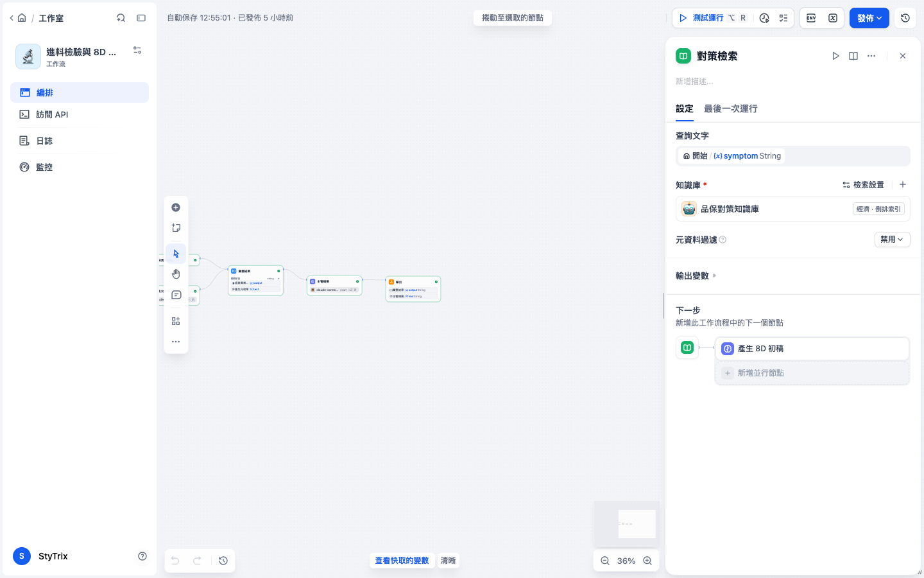Viewport: 924px width, 578px height.
Task: Close the 對策檢索 panel
Action: coord(903,56)
